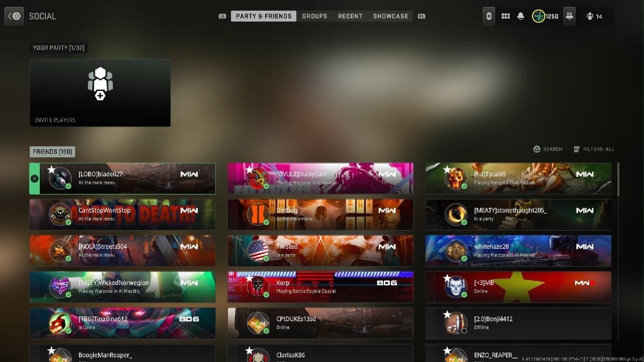This screenshot has height=362, width=644.
Task: Click Korp's 'Playing Battle Royale Casual' status
Action: click(306, 291)
